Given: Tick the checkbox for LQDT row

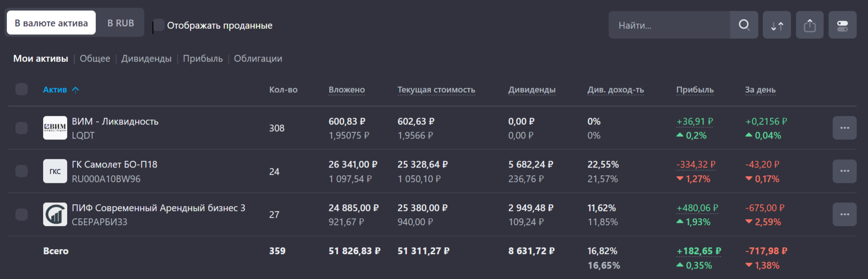Looking at the screenshot, I should (x=21, y=128).
